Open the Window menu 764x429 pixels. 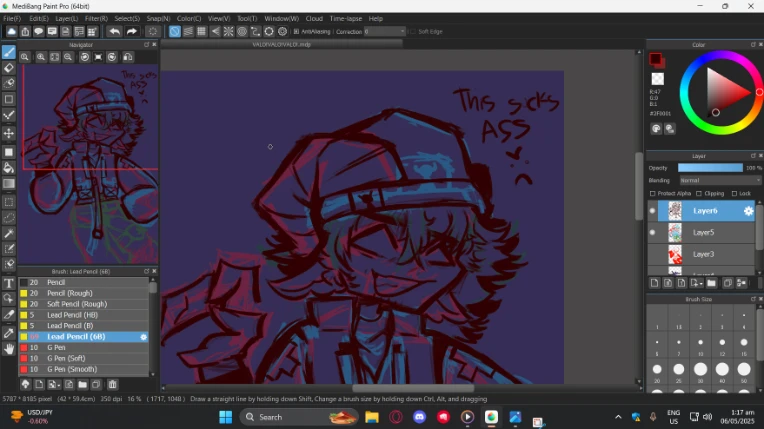281,19
